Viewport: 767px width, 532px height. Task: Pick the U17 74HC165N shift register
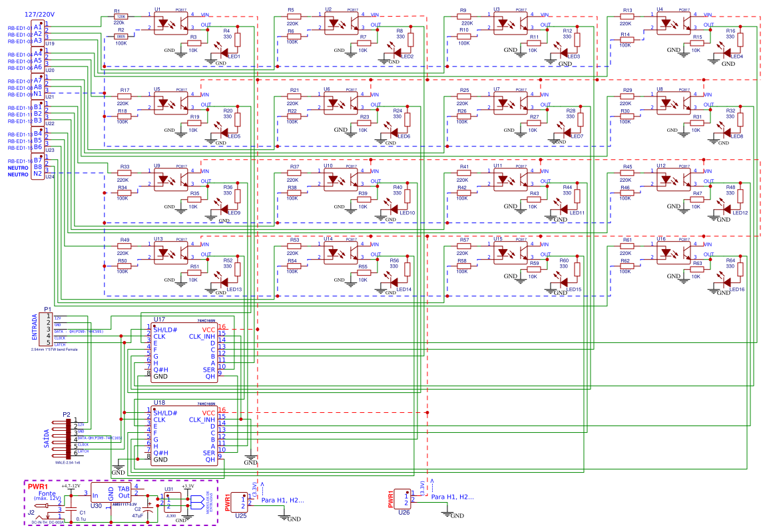click(184, 352)
